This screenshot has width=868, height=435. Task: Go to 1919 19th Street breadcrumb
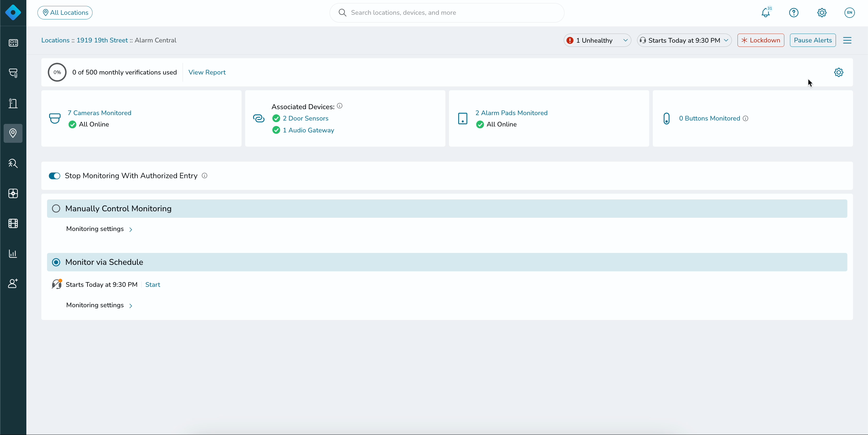click(102, 40)
